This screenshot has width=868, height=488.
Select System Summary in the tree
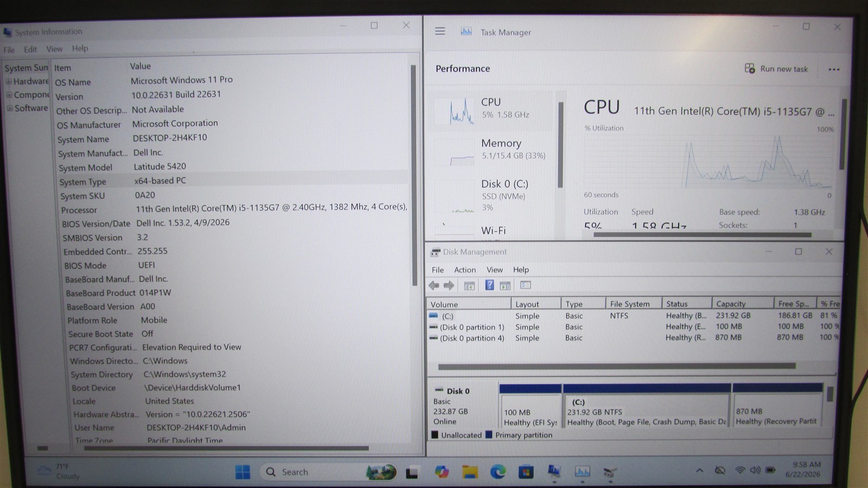click(x=26, y=68)
